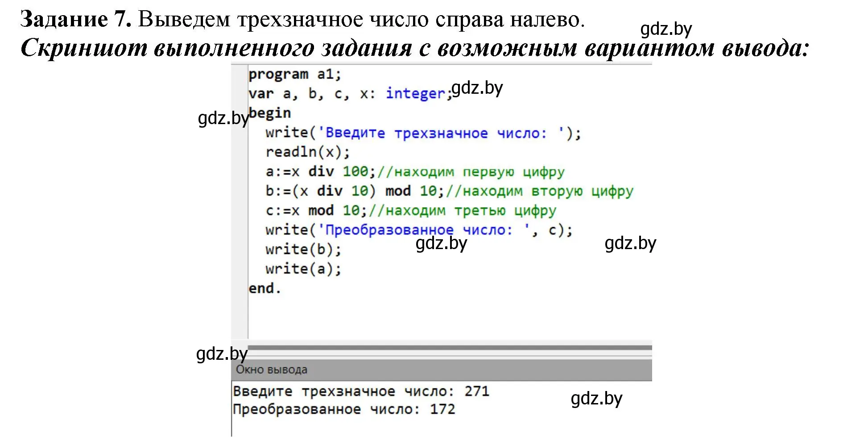
Task: Click the 'c:=x mod 10;' statement
Action: [x=316, y=211]
